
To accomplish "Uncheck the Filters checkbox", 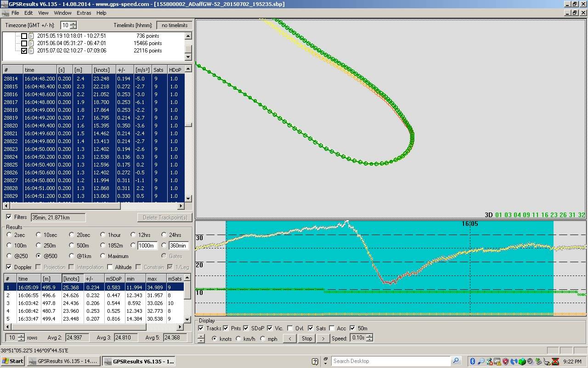I will click(9, 217).
